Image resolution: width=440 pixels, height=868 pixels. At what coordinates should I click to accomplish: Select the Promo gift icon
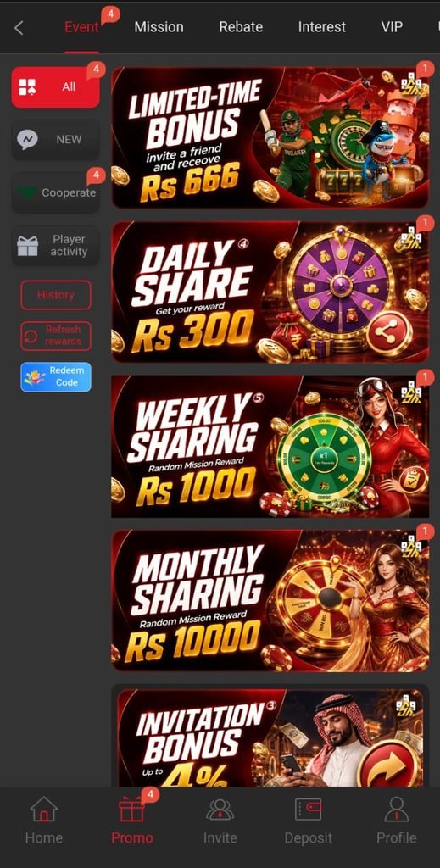[x=131, y=810]
